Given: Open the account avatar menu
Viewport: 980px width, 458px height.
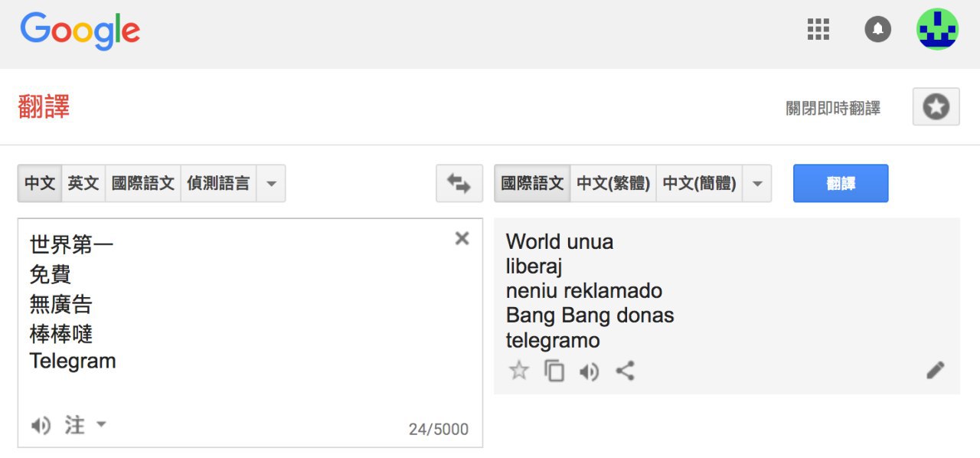Looking at the screenshot, I should pos(937,30).
